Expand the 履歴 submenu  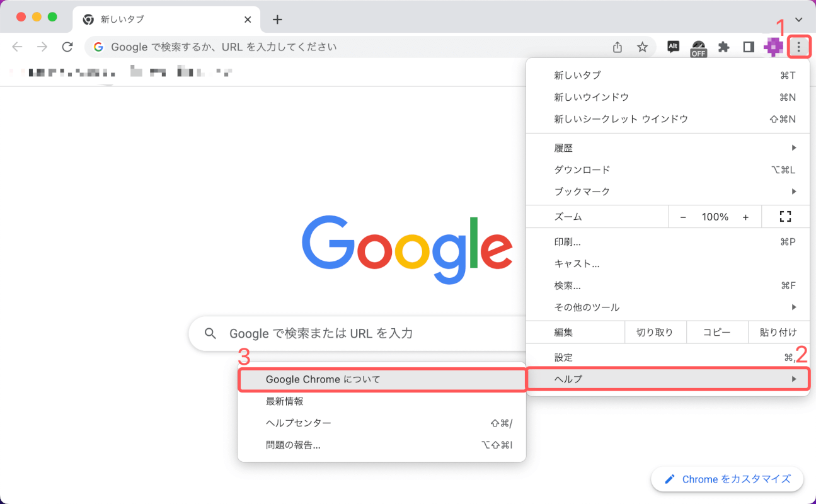pyautogui.click(x=668, y=147)
